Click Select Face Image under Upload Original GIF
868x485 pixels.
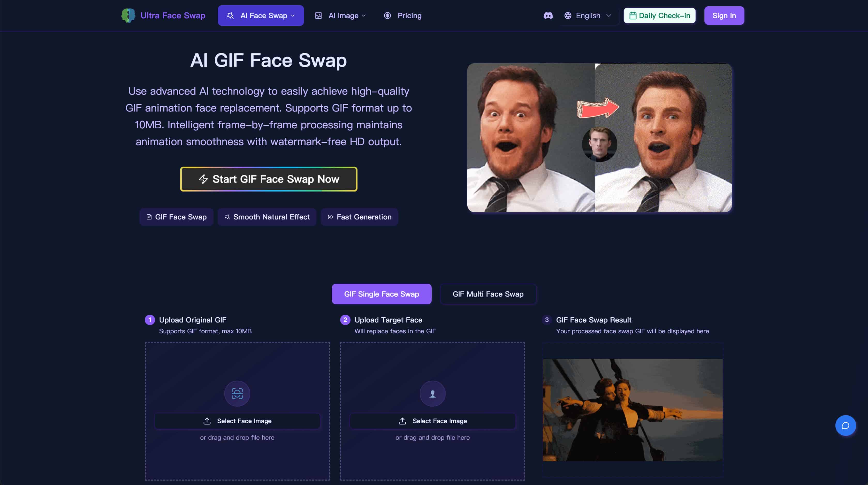point(237,421)
